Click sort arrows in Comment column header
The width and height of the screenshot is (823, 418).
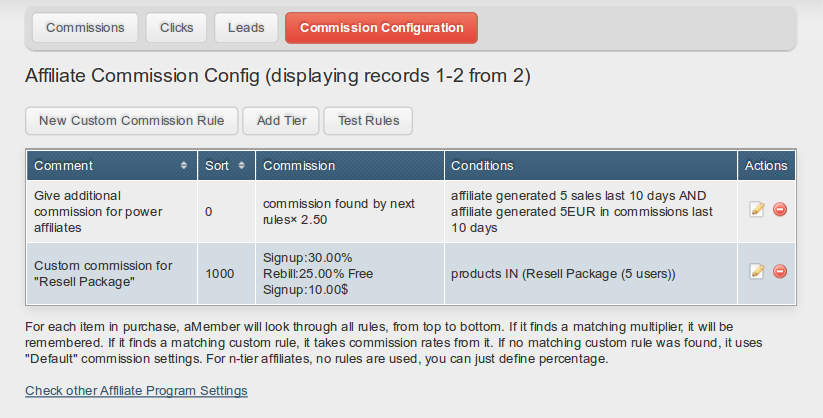click(x=183, y=166)
